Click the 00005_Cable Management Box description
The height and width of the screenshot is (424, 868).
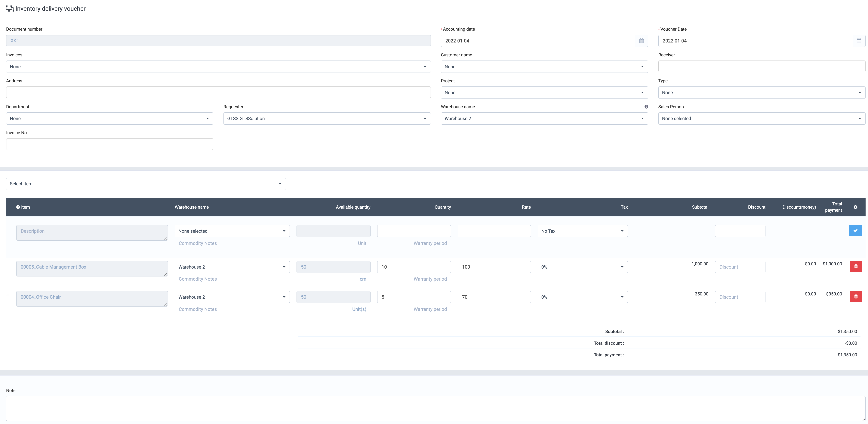pyautogui.click(x=92, y=269)
